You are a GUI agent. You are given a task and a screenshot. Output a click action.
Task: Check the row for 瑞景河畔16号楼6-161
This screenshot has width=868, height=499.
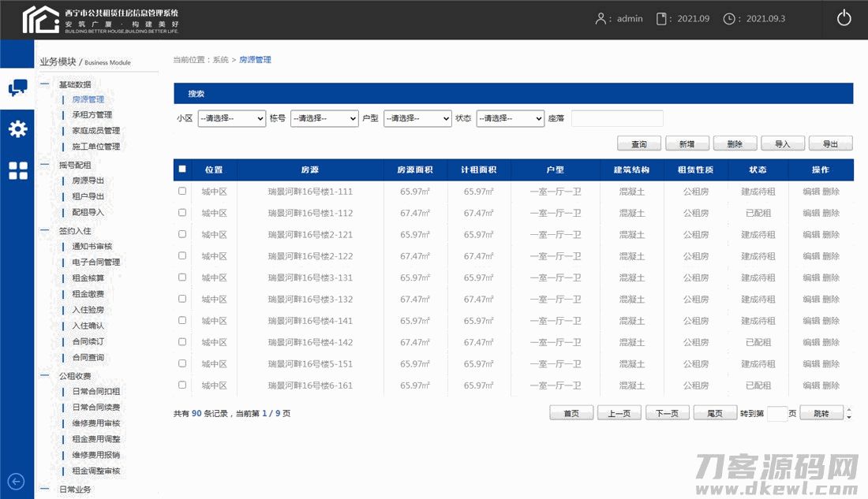[183, 385]
